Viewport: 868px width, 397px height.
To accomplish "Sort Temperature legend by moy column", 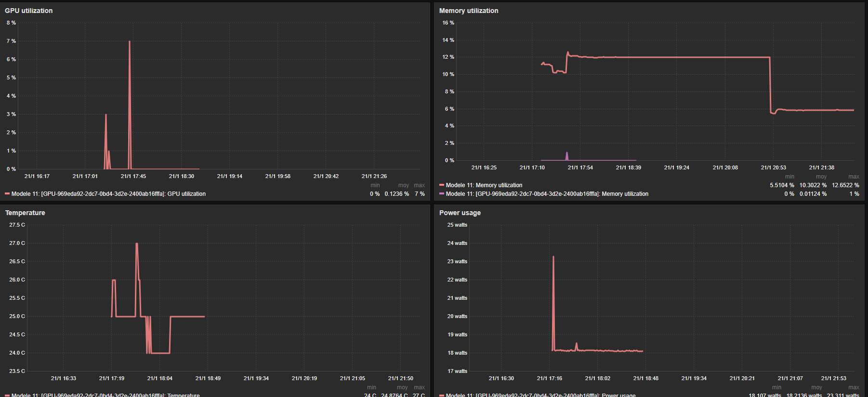I will point(402,387).
